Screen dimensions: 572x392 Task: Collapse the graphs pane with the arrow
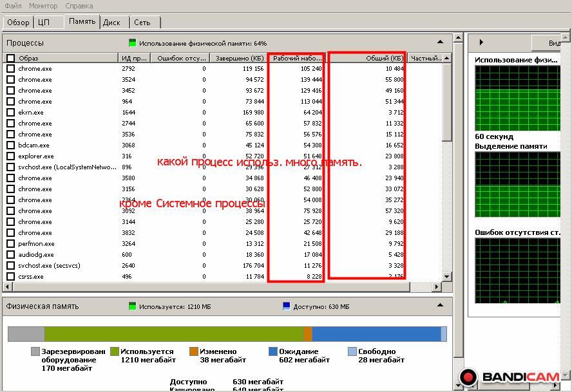(x=481, y=42)
